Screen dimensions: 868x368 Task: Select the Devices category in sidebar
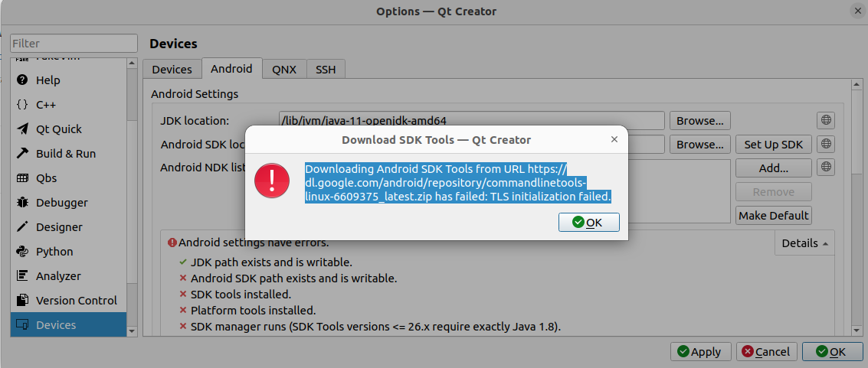pyautogui.click(x=68, y=324)
